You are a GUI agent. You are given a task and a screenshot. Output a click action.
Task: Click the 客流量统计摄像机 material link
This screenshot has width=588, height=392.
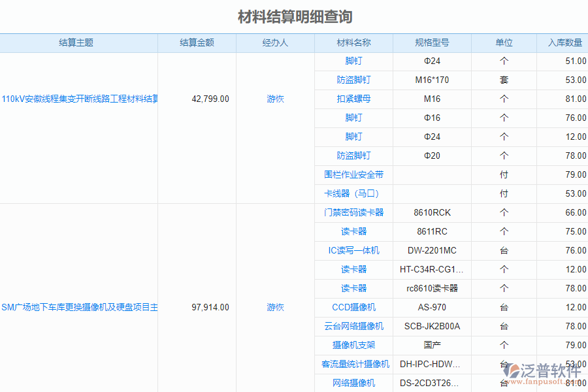pyautogui.click(x=353, y=364)
